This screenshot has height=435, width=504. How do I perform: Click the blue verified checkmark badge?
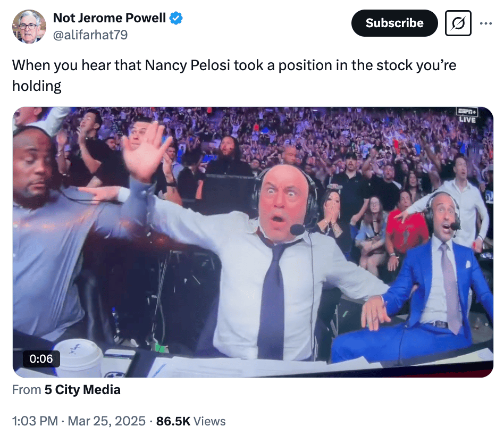176,18
